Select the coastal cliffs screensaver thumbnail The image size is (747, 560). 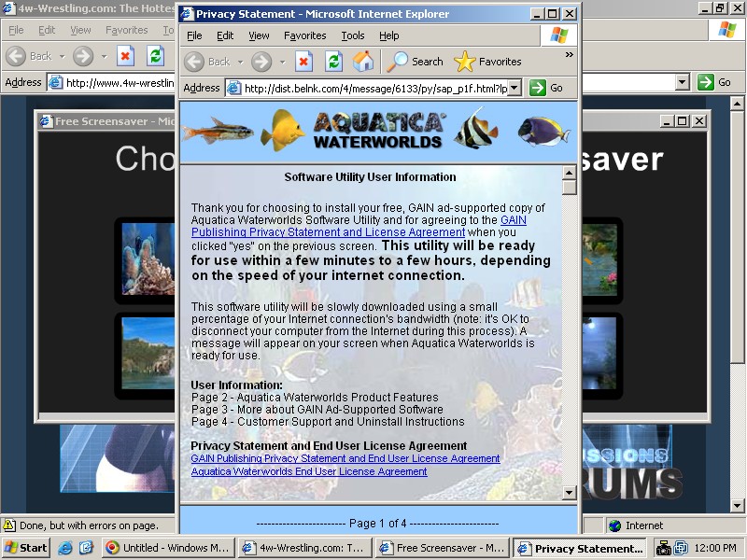click(x=148, y=354)
